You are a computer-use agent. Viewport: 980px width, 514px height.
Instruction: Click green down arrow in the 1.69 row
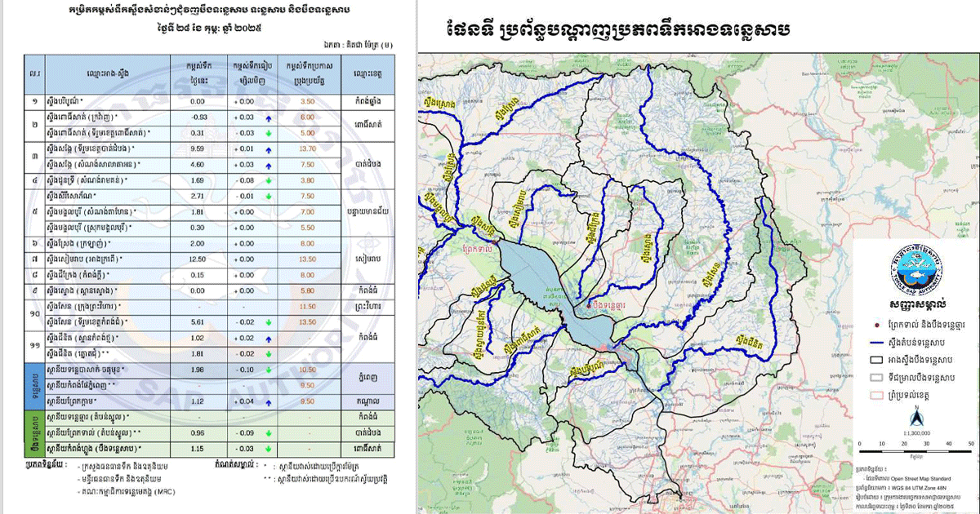click(267, 179)
